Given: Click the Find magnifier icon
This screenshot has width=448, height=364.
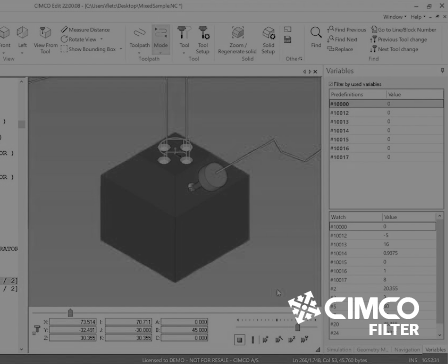Looking at the screenshot, I should (x=316, y=33).
